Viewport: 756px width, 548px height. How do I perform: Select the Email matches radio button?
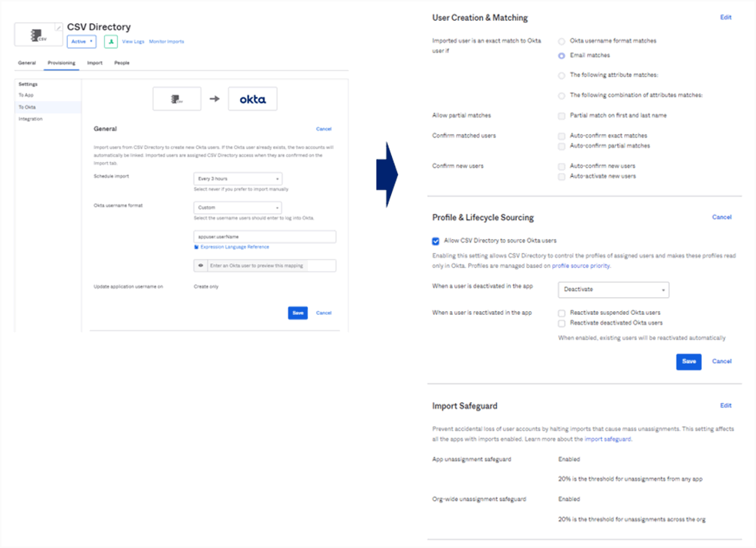(562, 56)
